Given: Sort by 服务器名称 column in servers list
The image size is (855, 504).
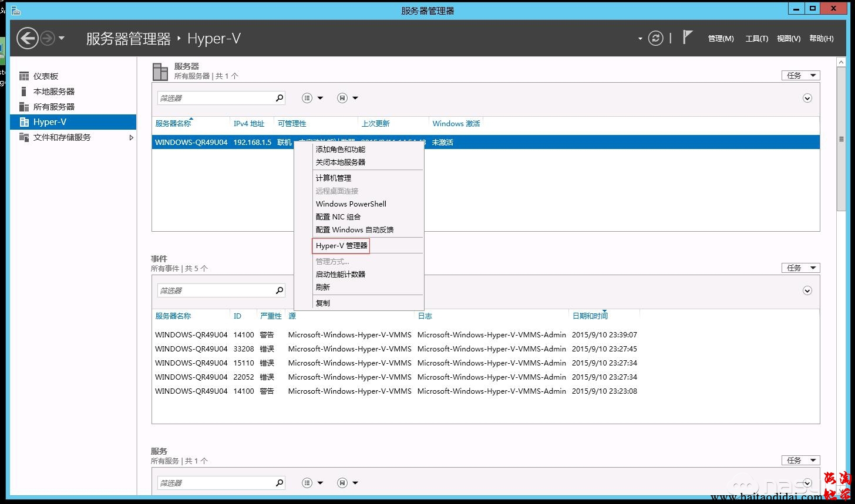Looking at the screenshot, I should tap(173, 124).
